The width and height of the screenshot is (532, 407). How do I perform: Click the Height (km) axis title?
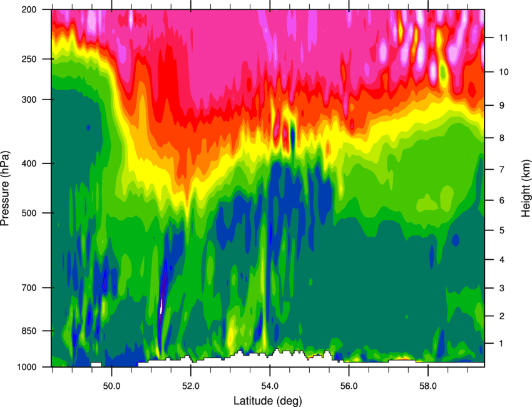[526, 188]
